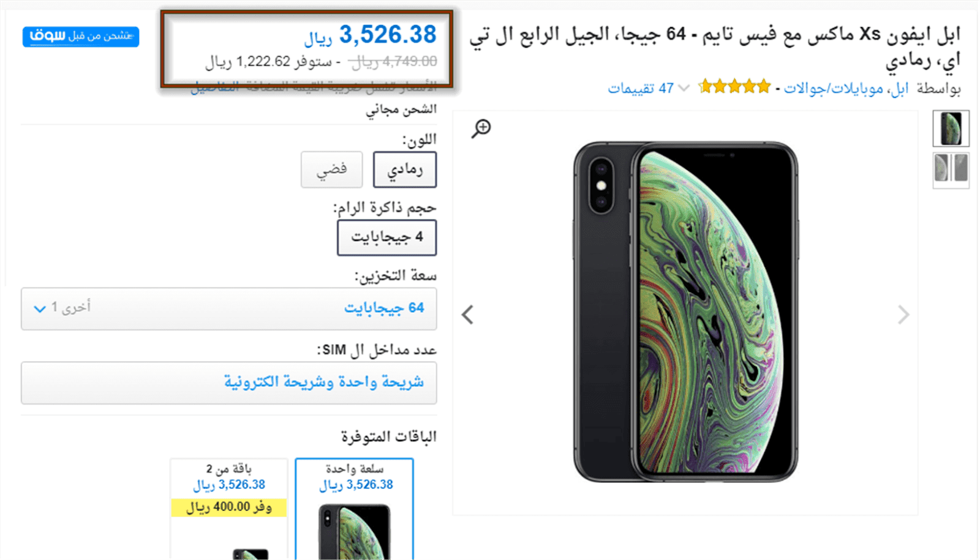Open the SIM slots selector box
Image resolution: width=980 pixels, height=560 pixels.
(x=229, y=383)
